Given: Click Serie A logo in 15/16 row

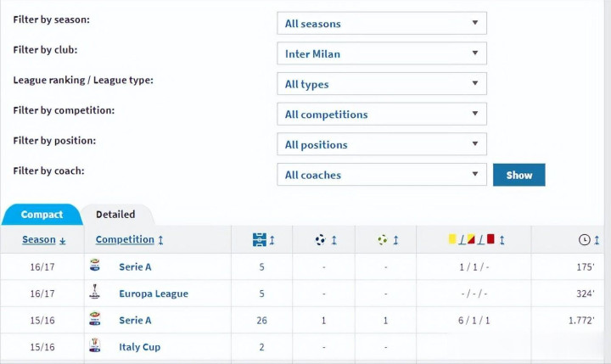Looking at the screenshot, I should click(x=95, y=319).
